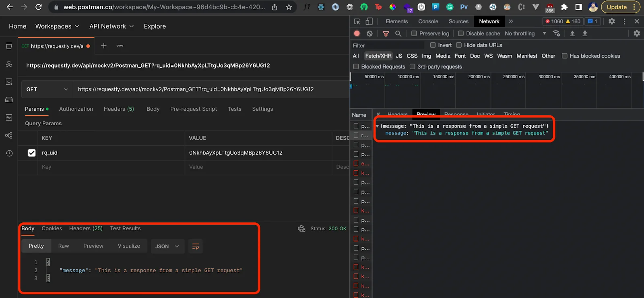Bookmark this page with star icon
Image resolution: width=644 pixels, height=298 pixels.
[x=289, y=7]
